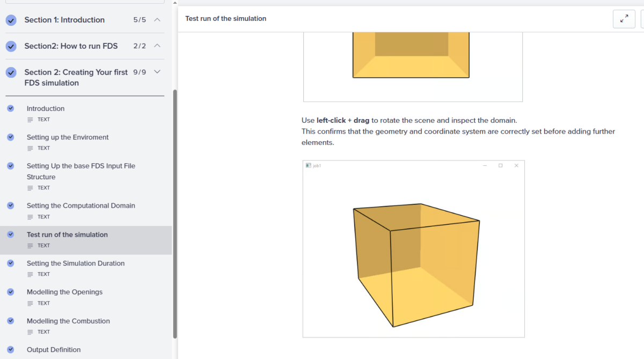This screenshot has height=359, width=644.
Task: Click Section2 How to run FDS checkmark icon
Action: (x=11, y=46)
